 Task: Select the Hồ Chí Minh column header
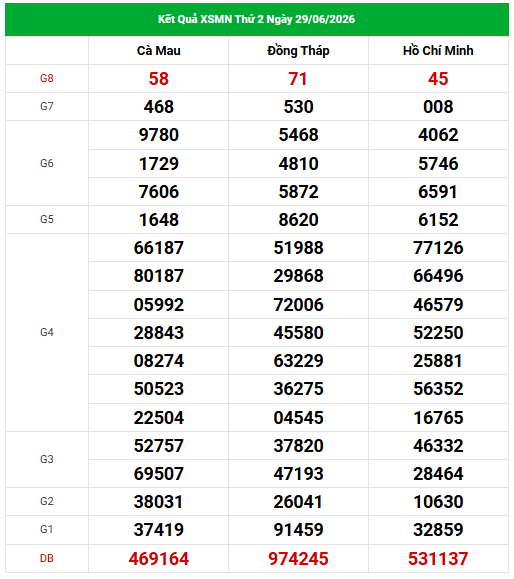point(438,51)
